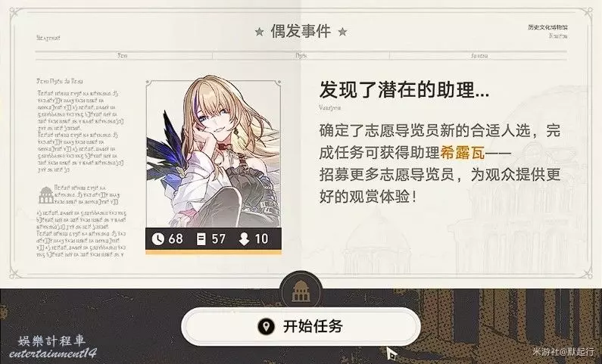The image size is (602, 364).
Task: Click the 偶发事件 header title
Action: click(x=301, y=32)
